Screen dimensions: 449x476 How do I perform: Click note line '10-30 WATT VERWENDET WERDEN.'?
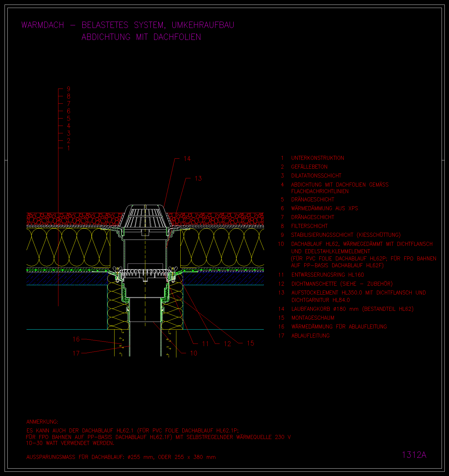[70, 443]
